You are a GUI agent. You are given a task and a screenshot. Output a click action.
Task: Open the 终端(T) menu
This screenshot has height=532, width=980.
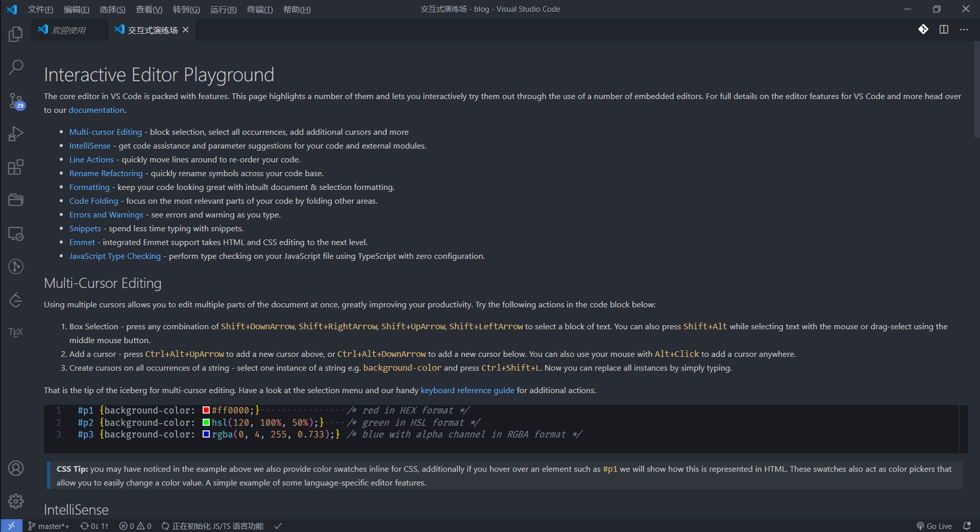[260, 9]
